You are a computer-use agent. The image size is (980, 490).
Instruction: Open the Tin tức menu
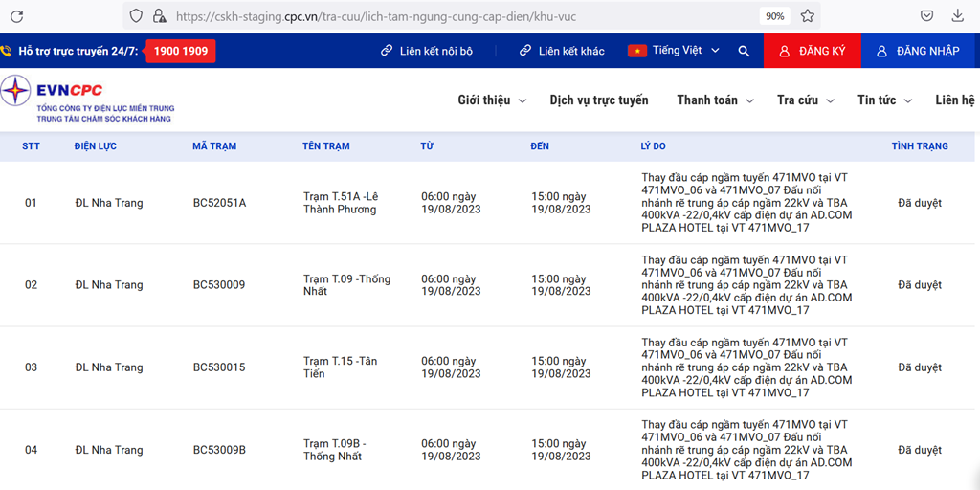(884, 100)
